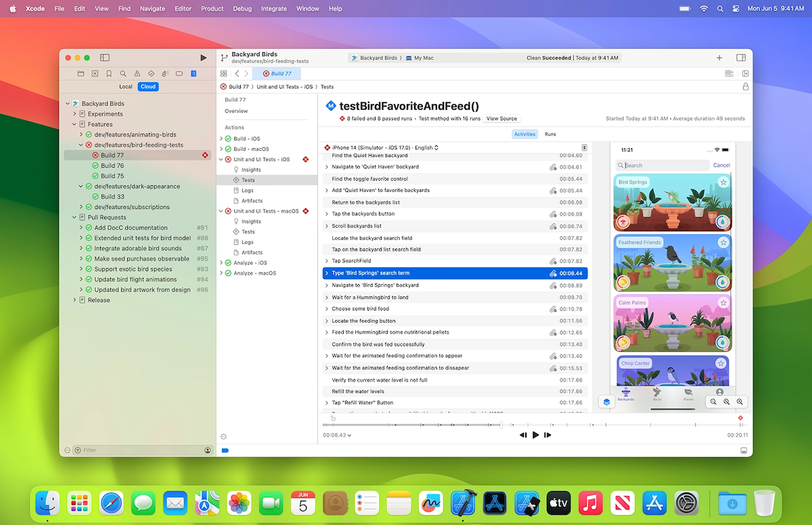The width and height of the screenshot is (812, 525).
Task: Open the Issue navigator warning triangle icon
Action: click(138, 74)
